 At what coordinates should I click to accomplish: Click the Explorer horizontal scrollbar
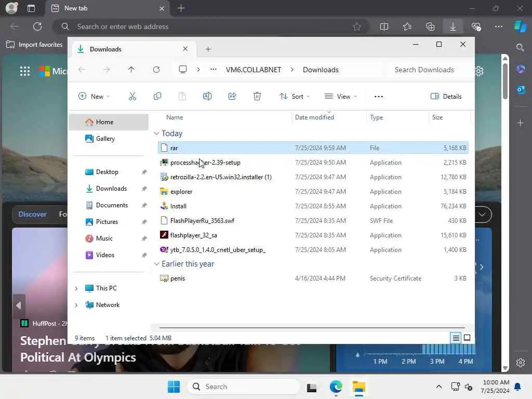point(312,328)
